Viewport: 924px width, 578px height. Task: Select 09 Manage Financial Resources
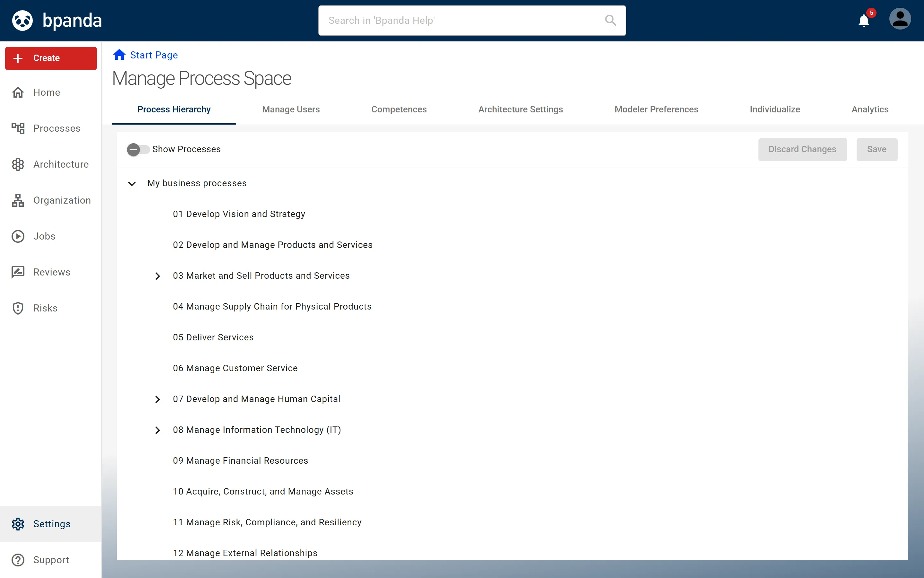click(x=241, y=461)
